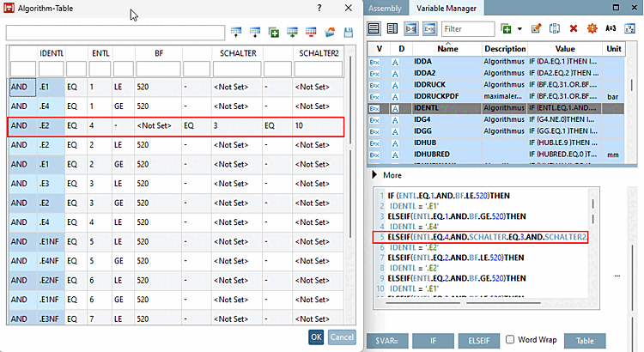This screenshot has width=644, height=352.
Task: Click the SCHALTER column header in Algorithm-Table
Action: tap(238, 53)
